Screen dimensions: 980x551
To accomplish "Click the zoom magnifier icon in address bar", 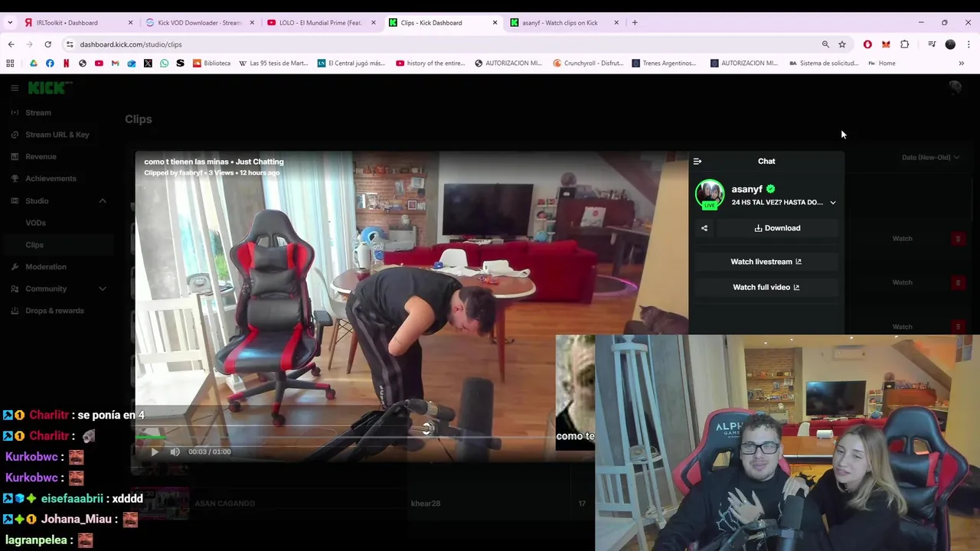I will pos(825,44).
